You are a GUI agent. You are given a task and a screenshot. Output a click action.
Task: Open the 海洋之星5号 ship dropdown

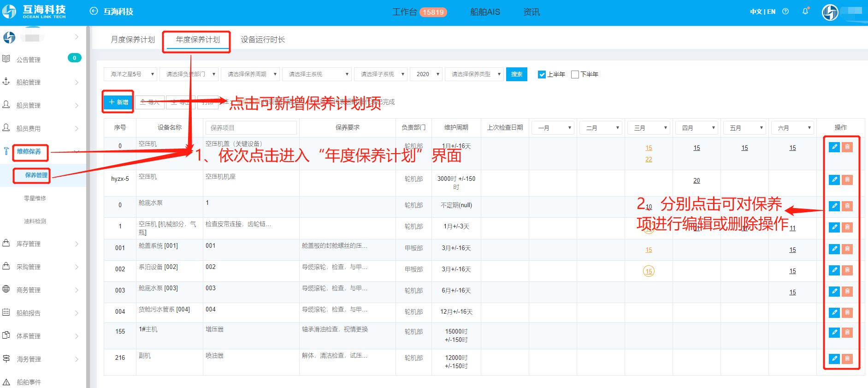click(x=130, y=74)
